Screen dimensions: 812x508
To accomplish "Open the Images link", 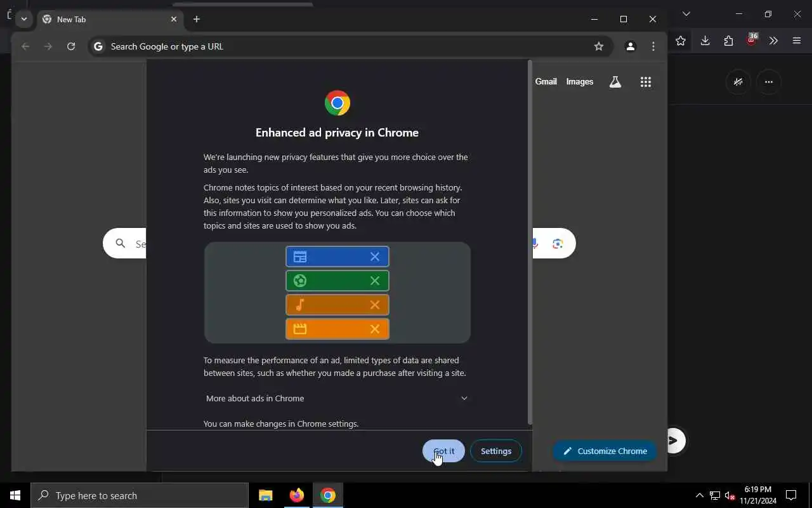I will click(x=579, y=81).
